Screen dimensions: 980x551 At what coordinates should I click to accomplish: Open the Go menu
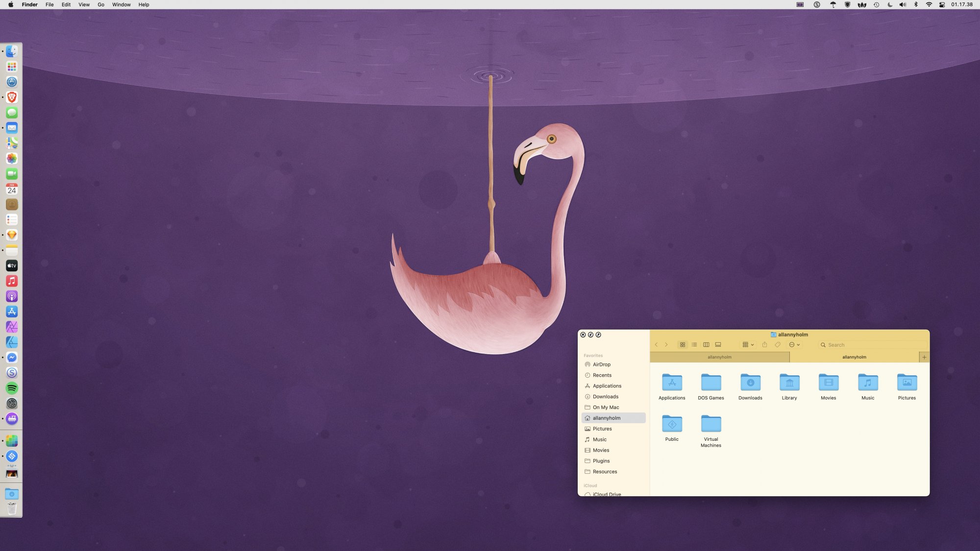pyautogui.click(x=101, y=4)
